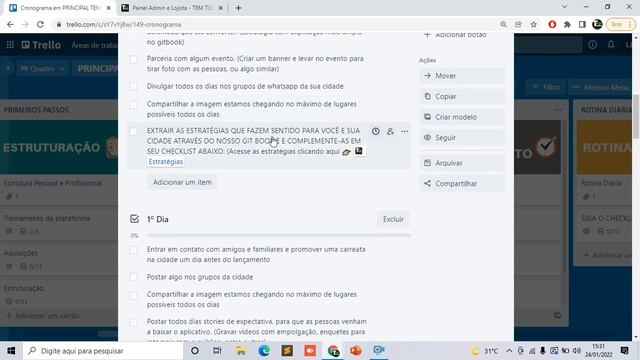The height and width of the screenshot is (360, 640).
Task: Reload the page with the refresh icon
Action: coord(40,24)
